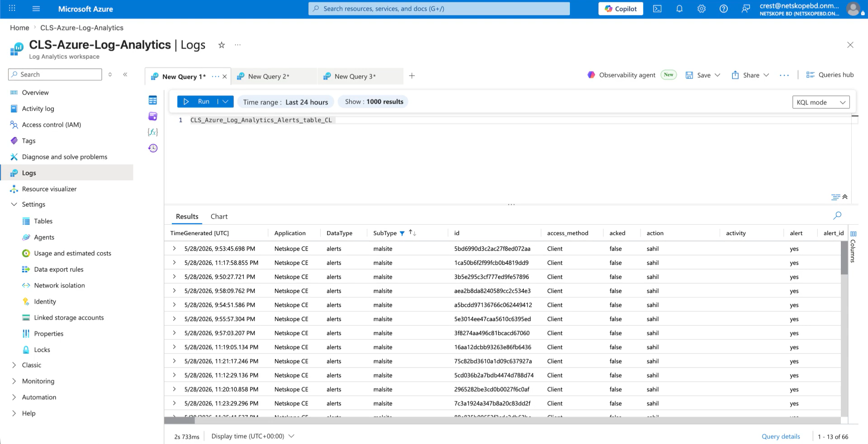Collapse the left sidebar menu
868x444 pixels.
click(125, 74)
